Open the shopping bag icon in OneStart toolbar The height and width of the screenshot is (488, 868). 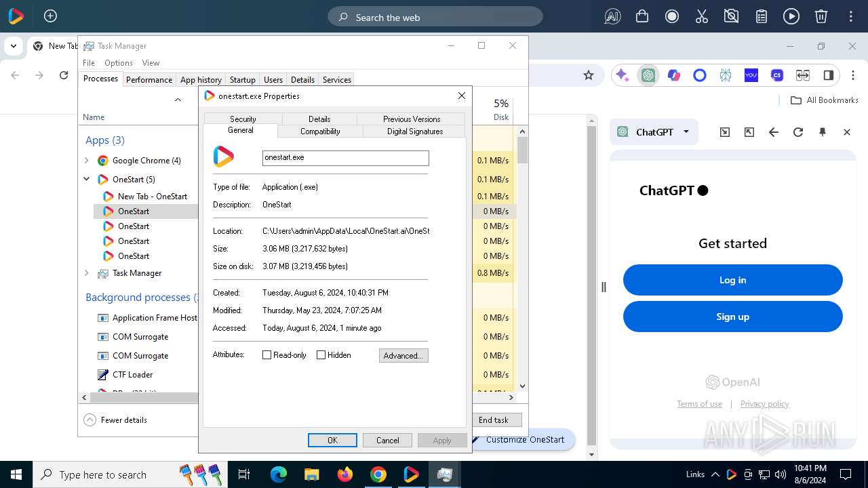tap(642, 17)
